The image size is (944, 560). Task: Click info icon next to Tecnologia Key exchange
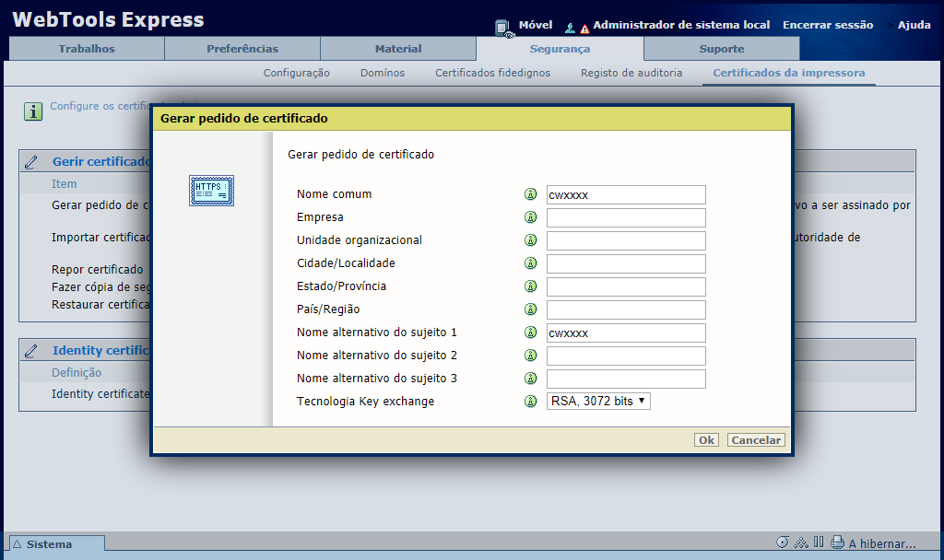click(531, 402)
